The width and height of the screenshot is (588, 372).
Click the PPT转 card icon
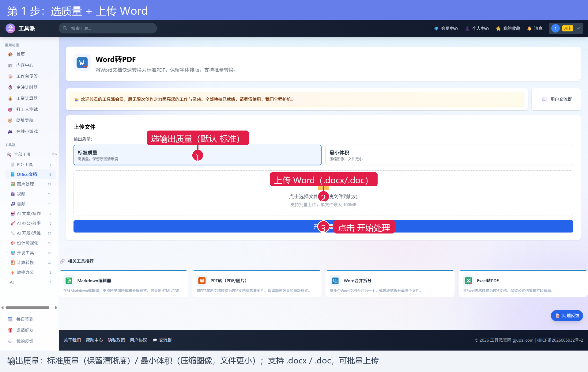[x=202, y=281]
